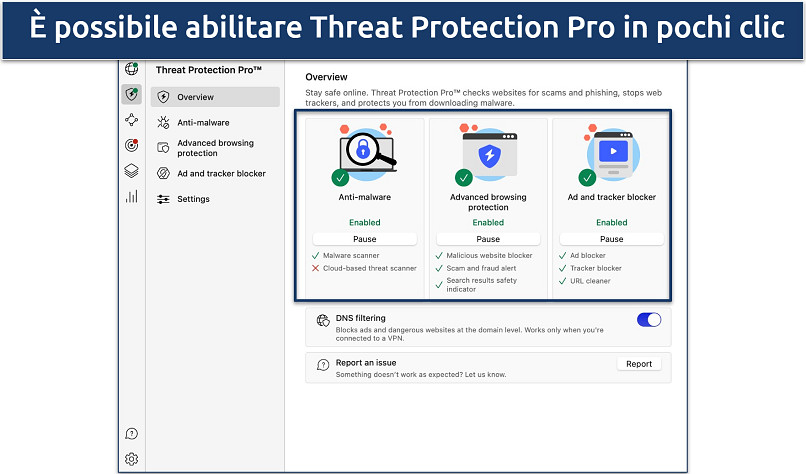This screenshot has height=474, width=806.
Task: Click the Anti-malware magnifier lock illustration
Action: click(366, 153)
